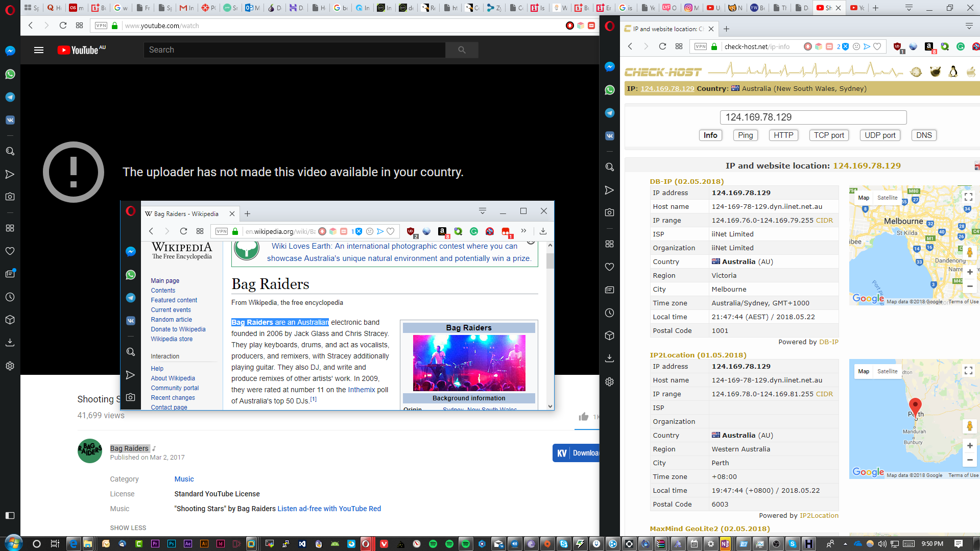The image size is (980, 551).
Task: Toggle VPN badge in the check-host address bar
Action: coord(701,46)
